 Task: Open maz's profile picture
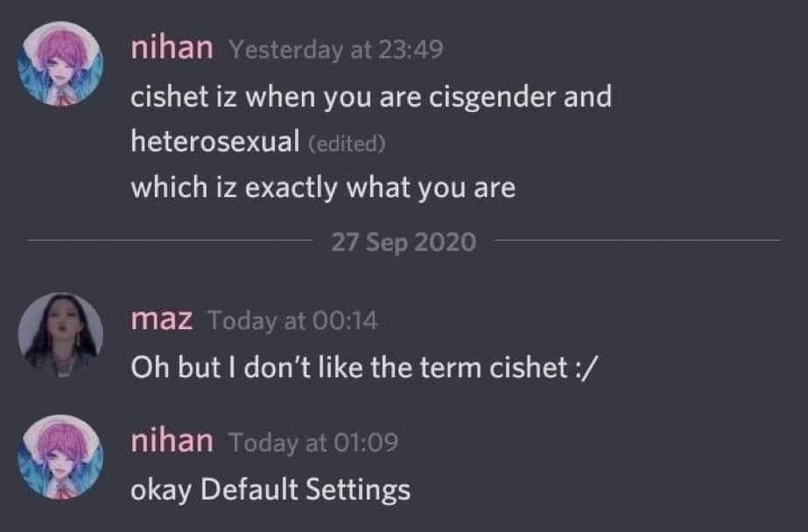[61, 335]
